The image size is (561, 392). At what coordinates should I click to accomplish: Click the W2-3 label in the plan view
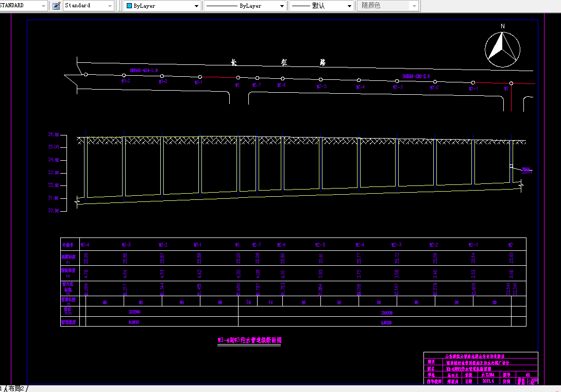[398, 87]
